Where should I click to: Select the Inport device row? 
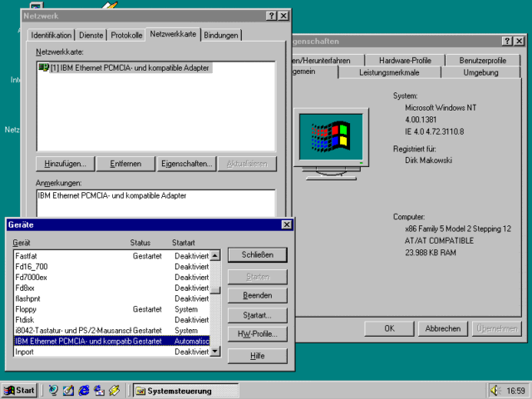pyautogui.click(x=112, y=352)
